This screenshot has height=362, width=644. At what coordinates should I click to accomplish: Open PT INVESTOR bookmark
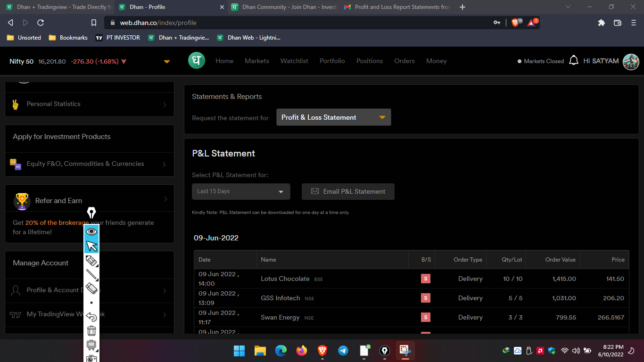[x=118, y=38]
